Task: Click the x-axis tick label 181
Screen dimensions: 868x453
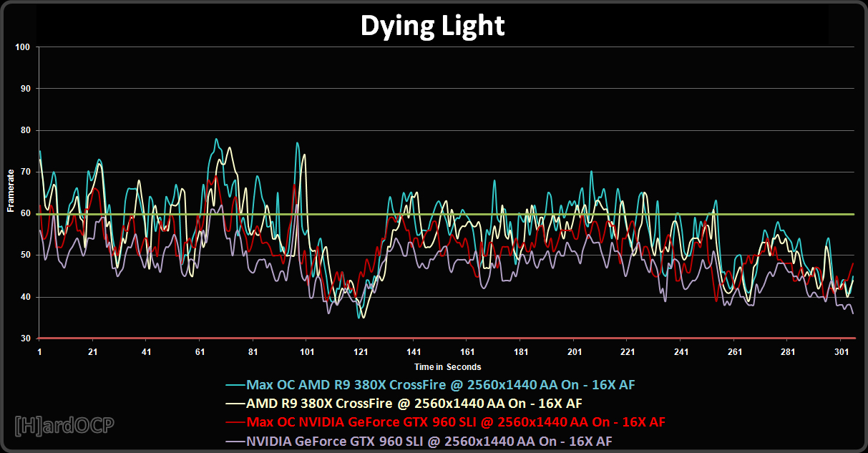Action: click(521, 352)
